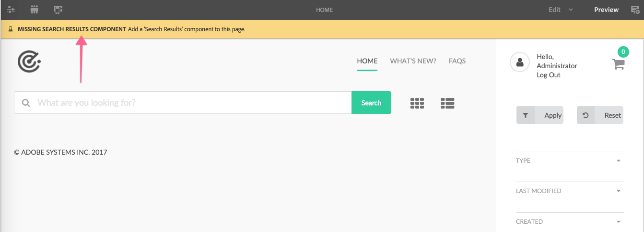
Task: Apply the selected filters
Action: tap(540, 115)
